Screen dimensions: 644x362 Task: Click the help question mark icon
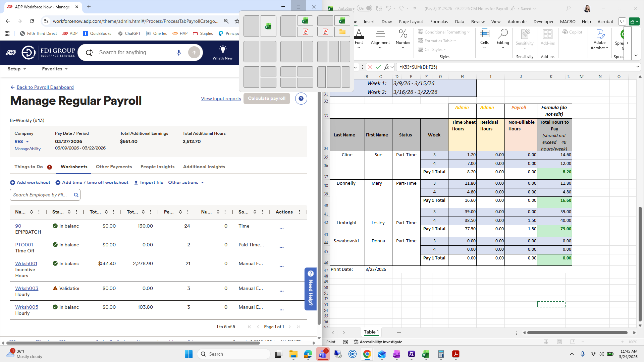(x=301, y=99)
